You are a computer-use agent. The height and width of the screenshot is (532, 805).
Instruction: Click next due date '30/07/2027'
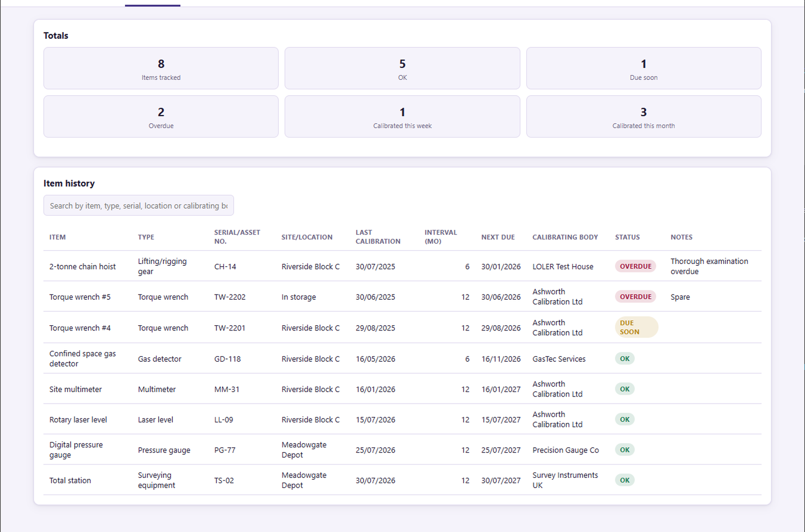coord(501,481)
